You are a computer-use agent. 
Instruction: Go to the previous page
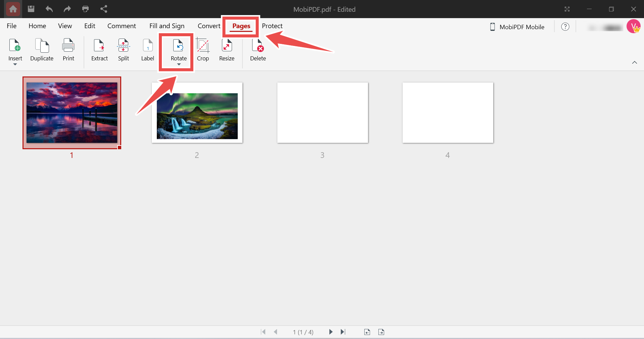tap(276, 332)
